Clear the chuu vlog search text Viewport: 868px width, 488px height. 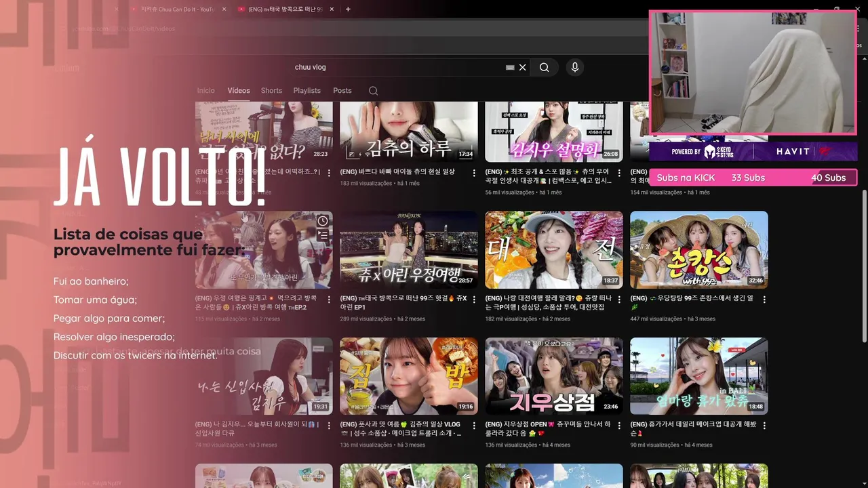[x=523, y=67]
